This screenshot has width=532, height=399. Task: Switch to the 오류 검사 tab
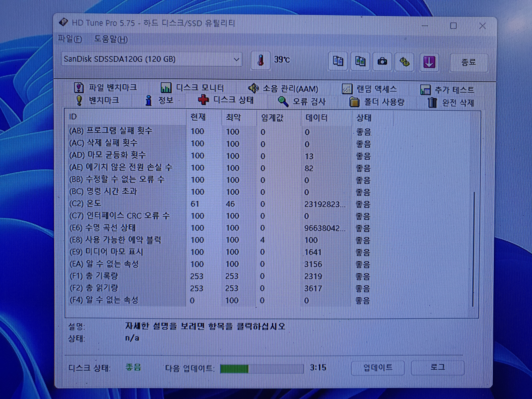point(302,101)
